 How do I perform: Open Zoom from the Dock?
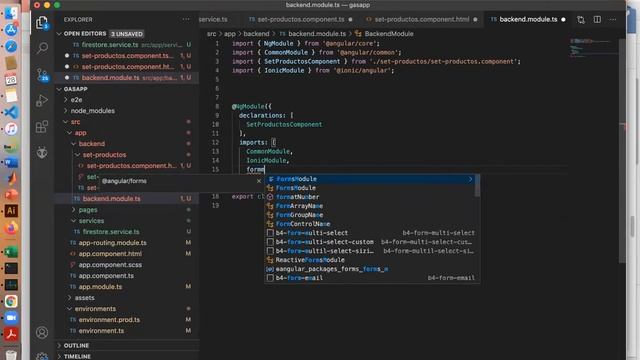[x=11, y=318]
